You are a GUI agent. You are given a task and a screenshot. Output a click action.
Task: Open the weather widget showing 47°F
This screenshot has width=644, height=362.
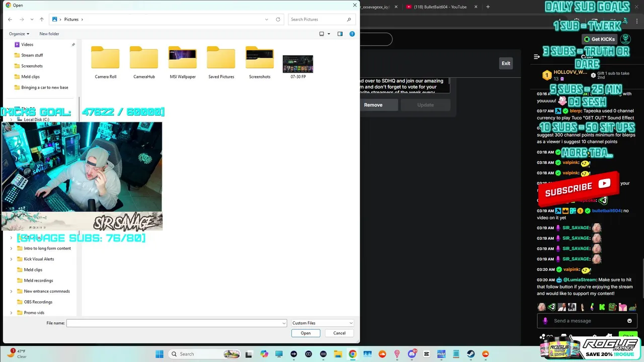pos(16,353)
